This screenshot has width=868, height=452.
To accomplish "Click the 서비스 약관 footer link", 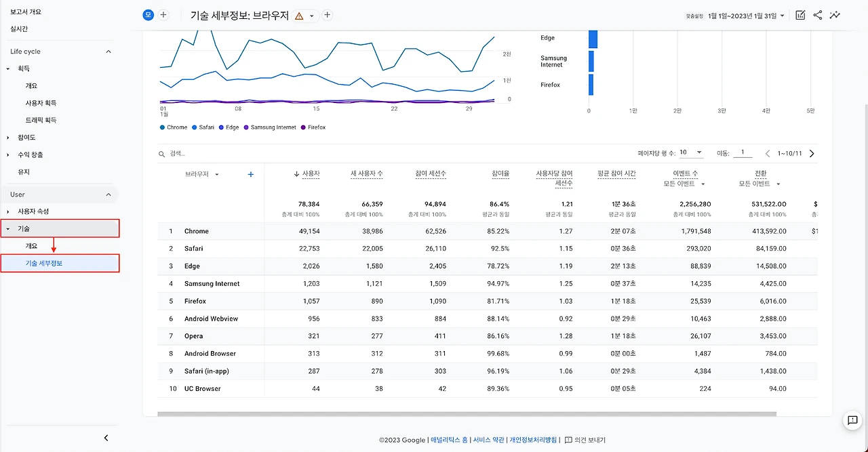I will (x=488, y=440).
